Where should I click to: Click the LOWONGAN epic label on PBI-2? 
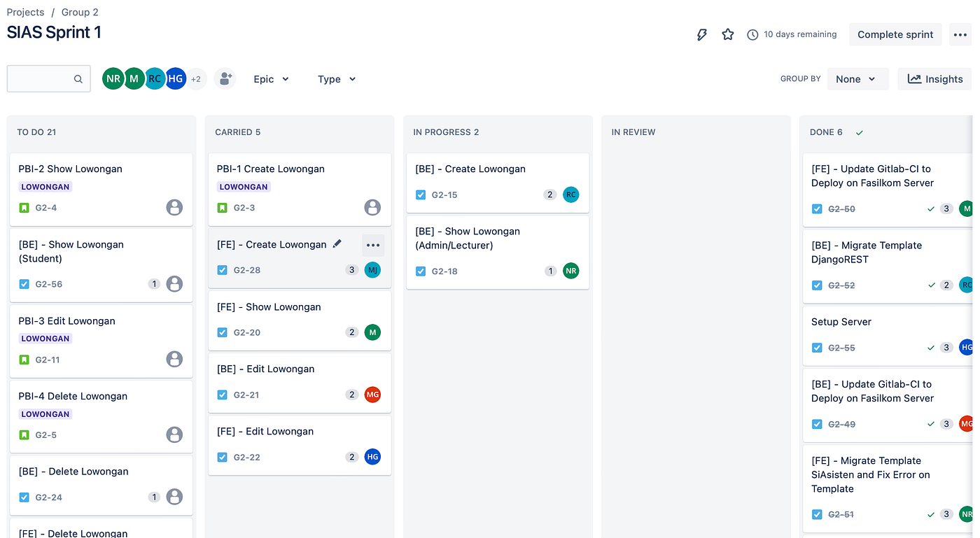(x=45, y=187)
